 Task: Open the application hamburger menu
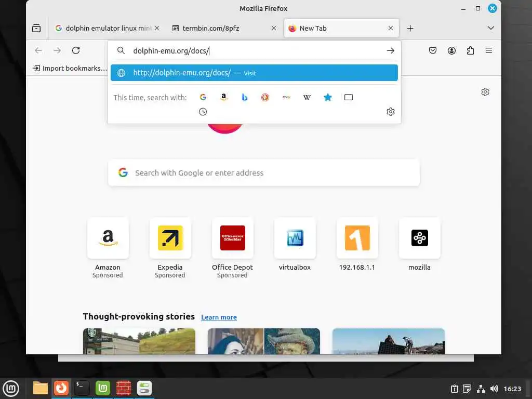point(489,50)
